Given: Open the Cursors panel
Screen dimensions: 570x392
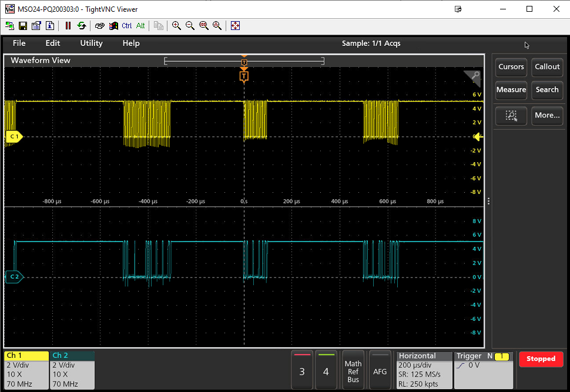Looking at the screenshot, I should coord(511,67).
